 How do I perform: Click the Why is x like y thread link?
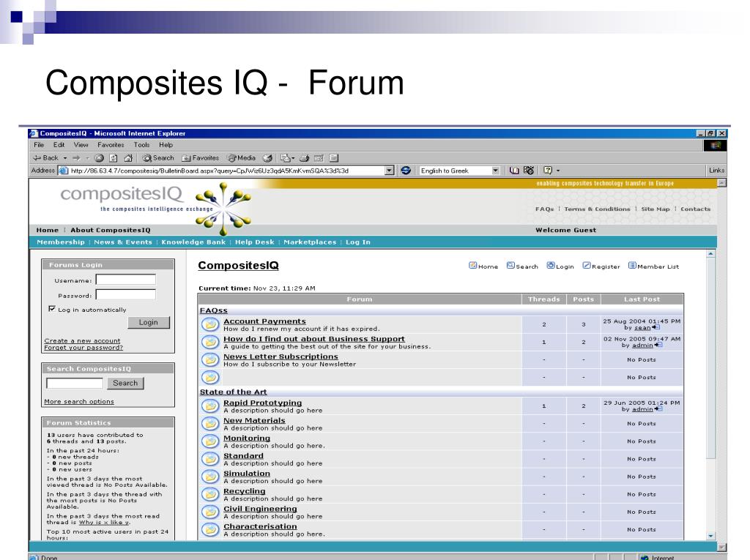click(x=104, y=523)
